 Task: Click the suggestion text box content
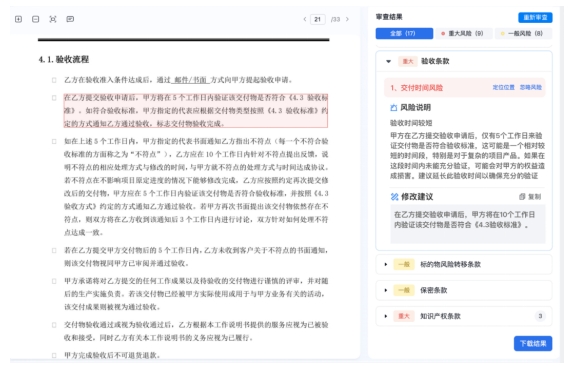click(468, 224)
